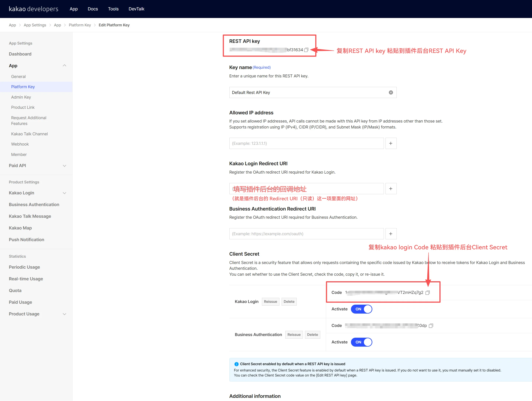Viewport: 532px width, 401px height.
Task: Copy the Kakao Login client secret code
Action: click(428, 293)
